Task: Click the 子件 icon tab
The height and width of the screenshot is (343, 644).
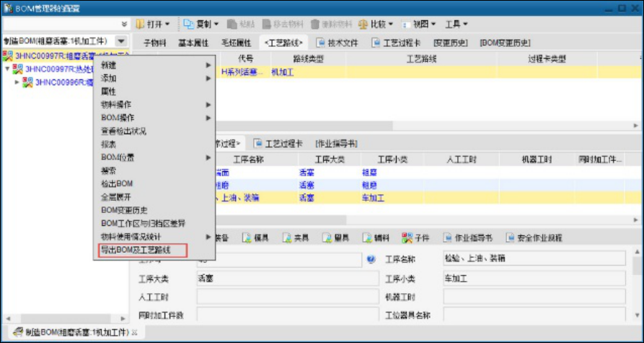Action: click(x=415, y=238)
